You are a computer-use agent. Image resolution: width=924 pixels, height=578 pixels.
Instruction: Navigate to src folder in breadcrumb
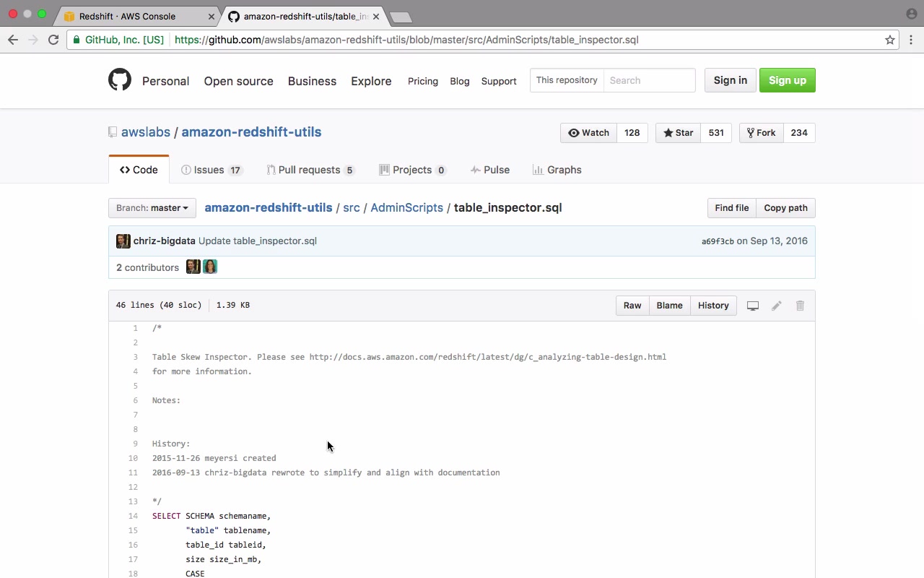352,207
